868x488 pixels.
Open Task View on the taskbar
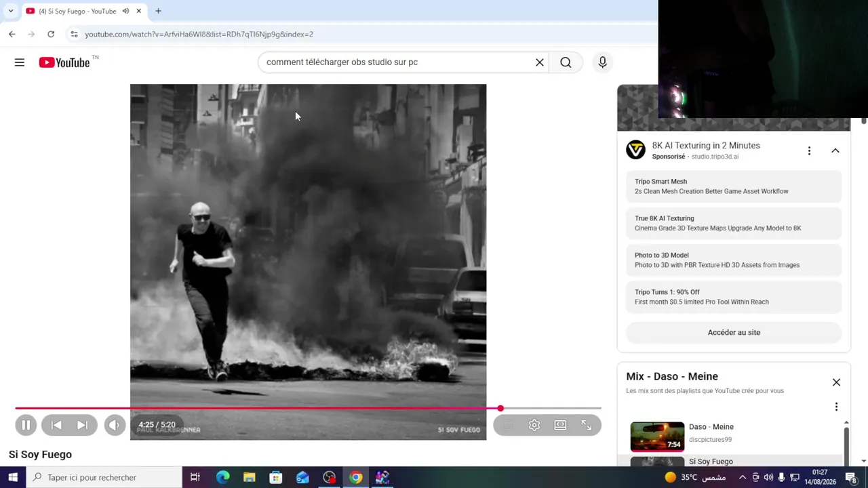click(x=195, y=477)
